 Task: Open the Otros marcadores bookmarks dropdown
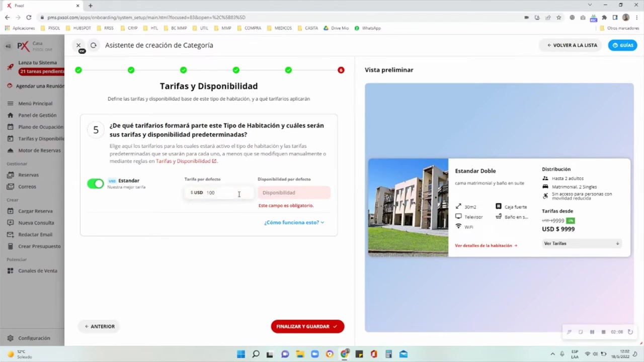623,28
